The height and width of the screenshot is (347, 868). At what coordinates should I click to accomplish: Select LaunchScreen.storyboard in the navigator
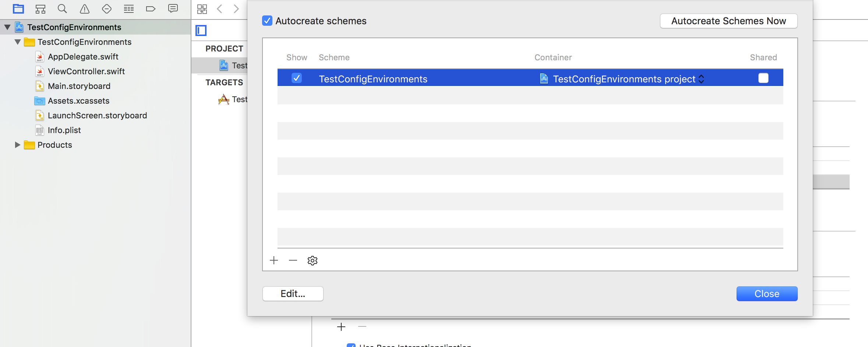98,115
